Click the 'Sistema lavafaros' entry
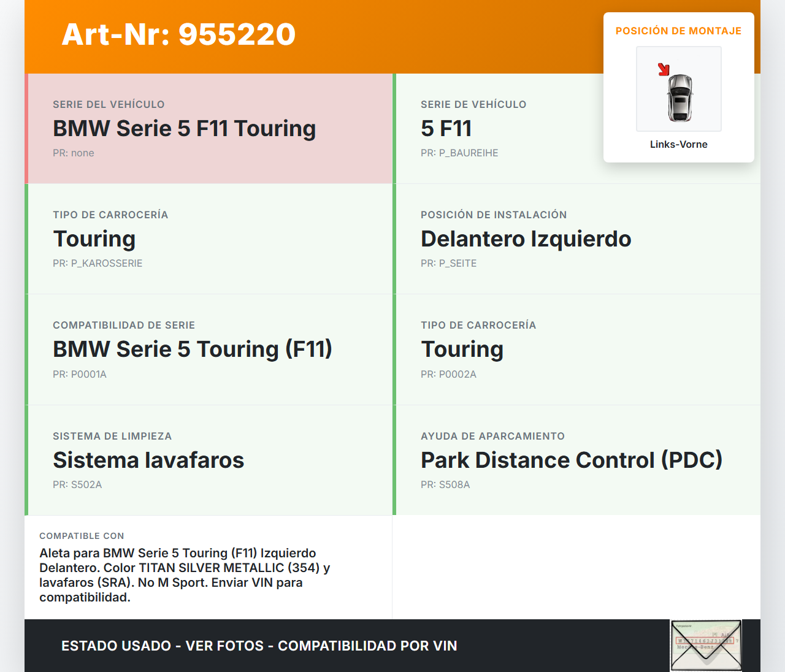Viewport: 785px width, 672px height. tap(148, 460)
